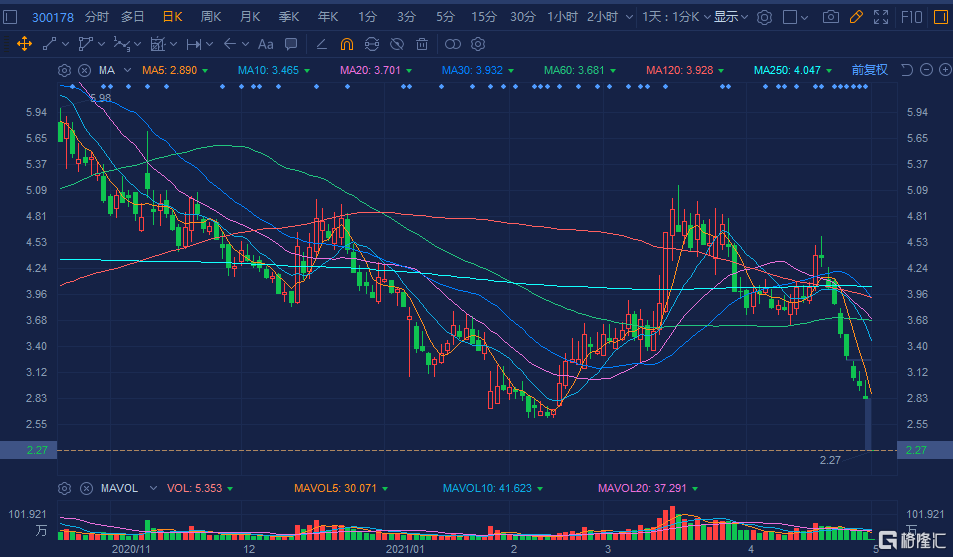953x557 pixels.
Task: Open the 显示 display dropdown
Action: pos(730,17)
